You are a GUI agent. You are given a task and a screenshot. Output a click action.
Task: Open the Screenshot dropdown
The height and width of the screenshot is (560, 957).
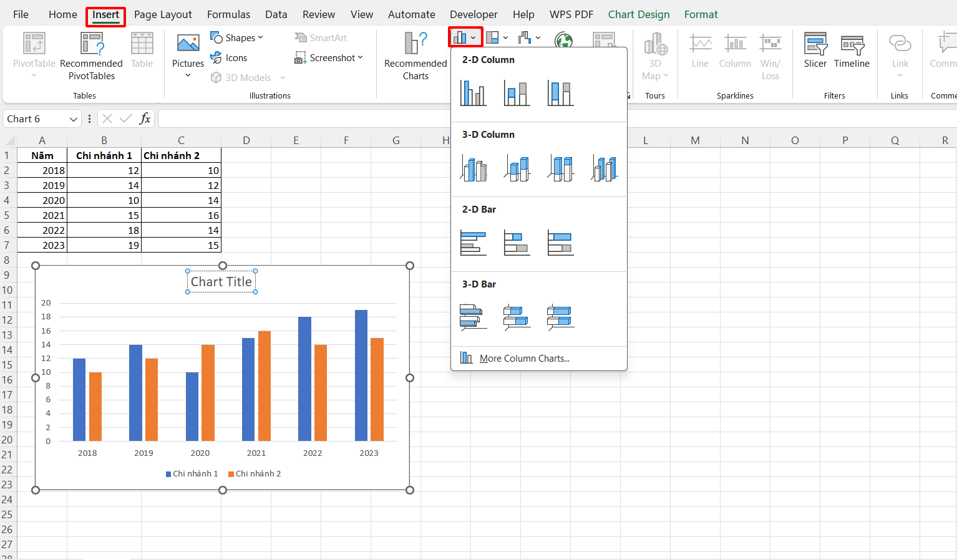tap(329, 58)
